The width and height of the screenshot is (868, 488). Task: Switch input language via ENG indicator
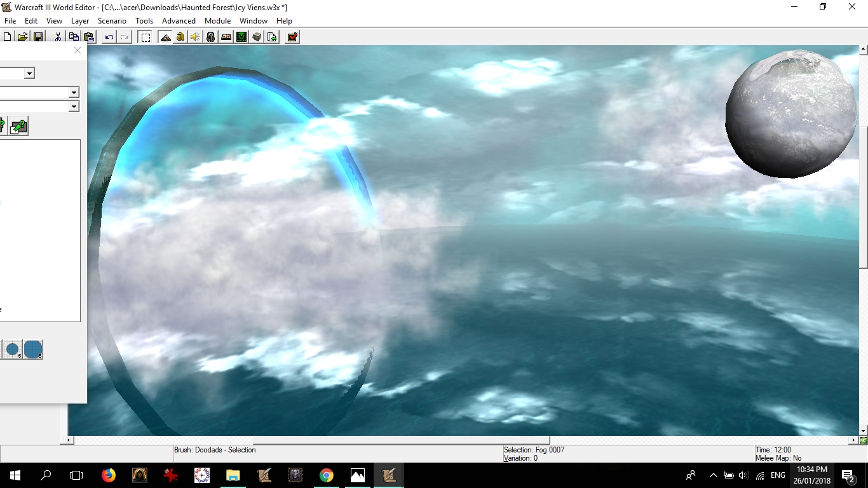[778, 475]
